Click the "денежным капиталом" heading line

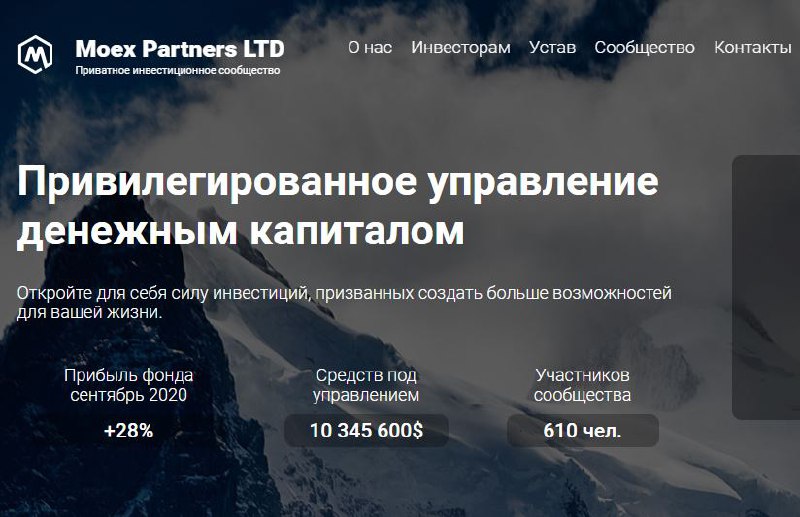point(240,232)
